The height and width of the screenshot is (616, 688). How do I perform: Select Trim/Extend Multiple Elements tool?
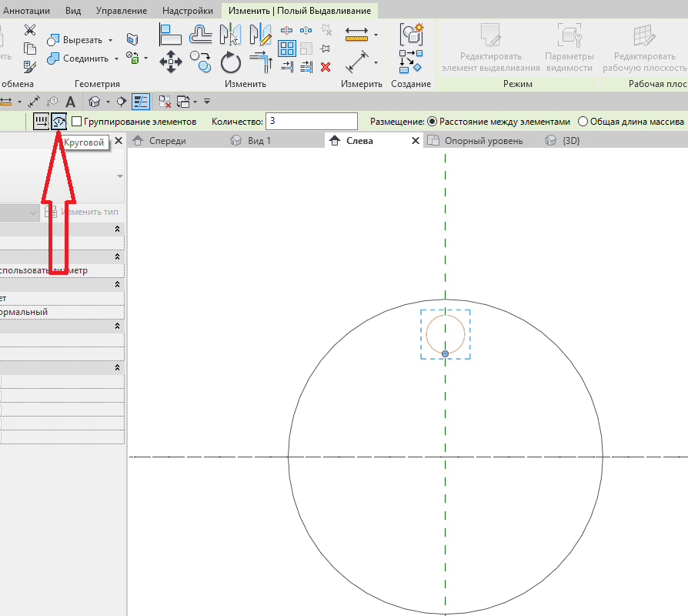pos(306,67)
